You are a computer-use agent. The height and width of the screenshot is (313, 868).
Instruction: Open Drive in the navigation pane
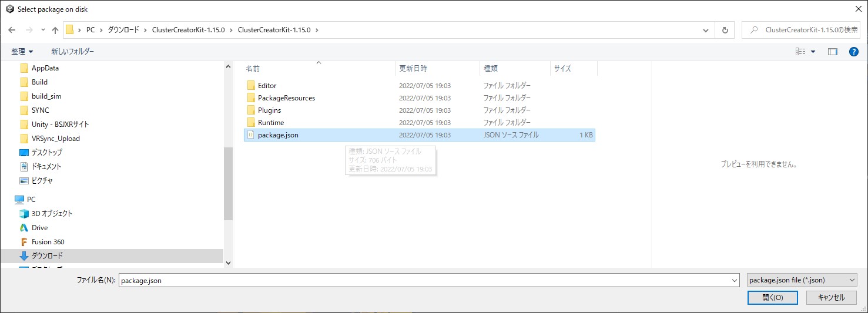(39, 228)
